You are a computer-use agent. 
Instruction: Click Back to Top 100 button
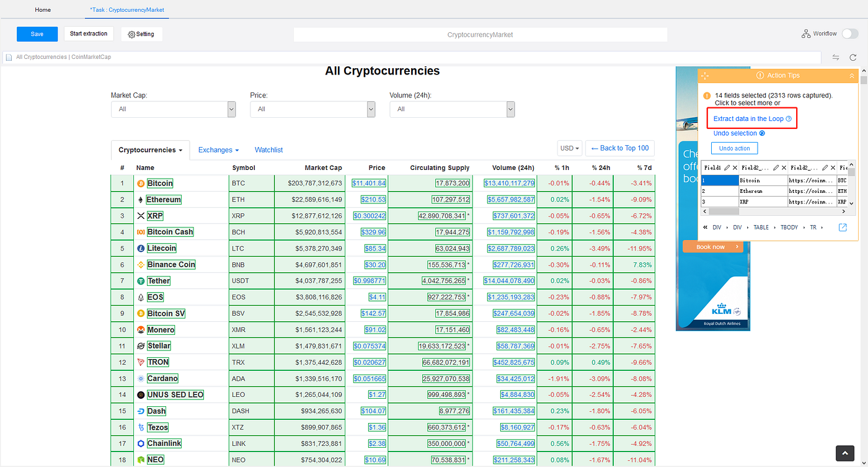coord(620,148)
